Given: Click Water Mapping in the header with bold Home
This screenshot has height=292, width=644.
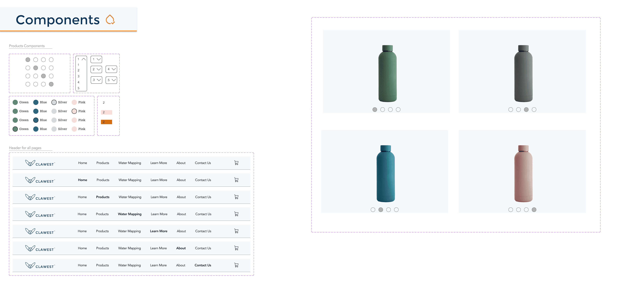Looking at the screenshot, I should pos(130,180).
